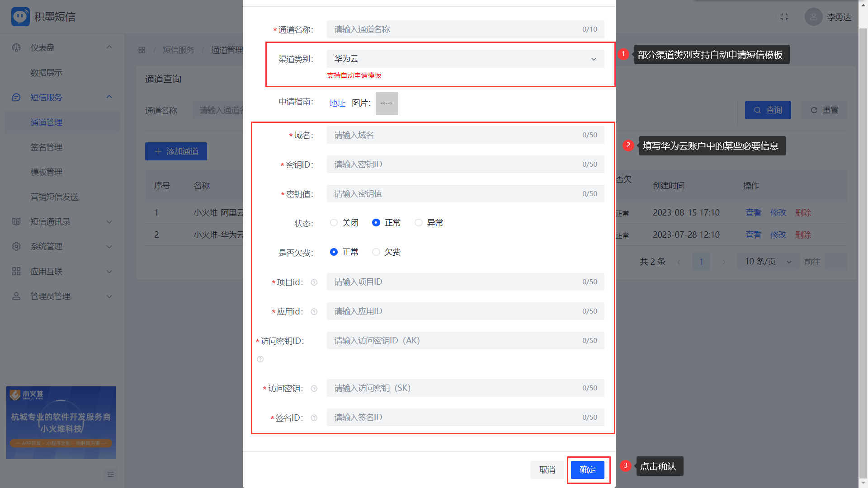868x488 pixels.
Task: Go to 模板管理 menu item
Action: tap(46, 172)
